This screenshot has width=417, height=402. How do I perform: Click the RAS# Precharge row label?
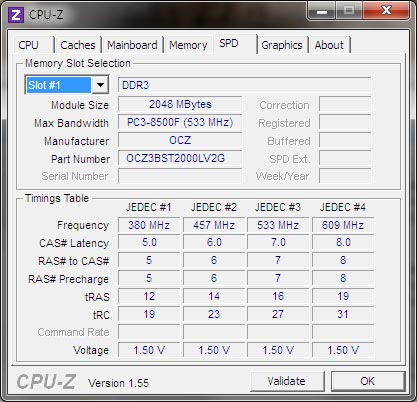(x=68, y=279)
